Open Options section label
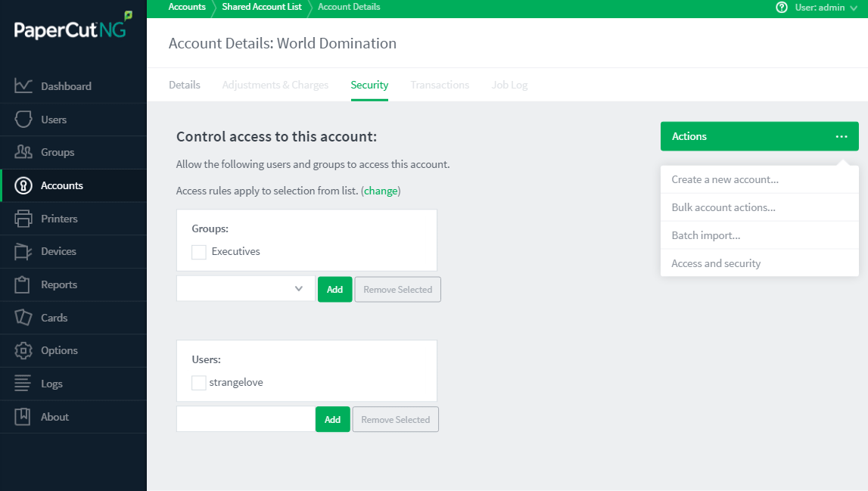868x491 pixels. pyautogui.click(x=59, y=350)
